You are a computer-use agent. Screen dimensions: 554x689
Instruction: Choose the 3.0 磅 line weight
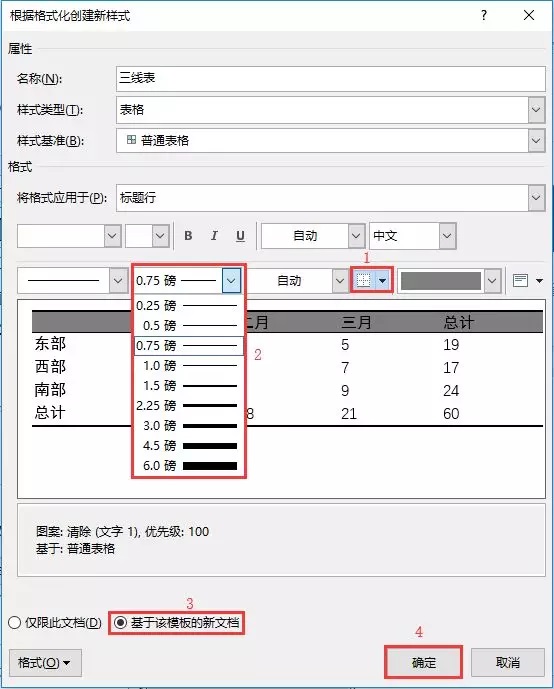pos(188,425)
